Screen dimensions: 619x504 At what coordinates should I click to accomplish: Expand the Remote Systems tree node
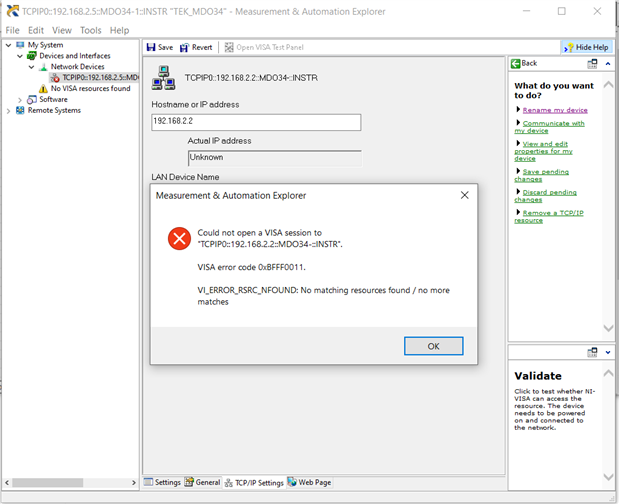8,111
